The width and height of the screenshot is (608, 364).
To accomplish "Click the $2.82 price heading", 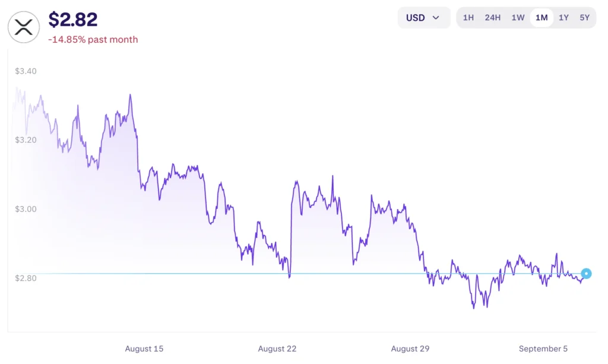I will [x=73, y=19].
